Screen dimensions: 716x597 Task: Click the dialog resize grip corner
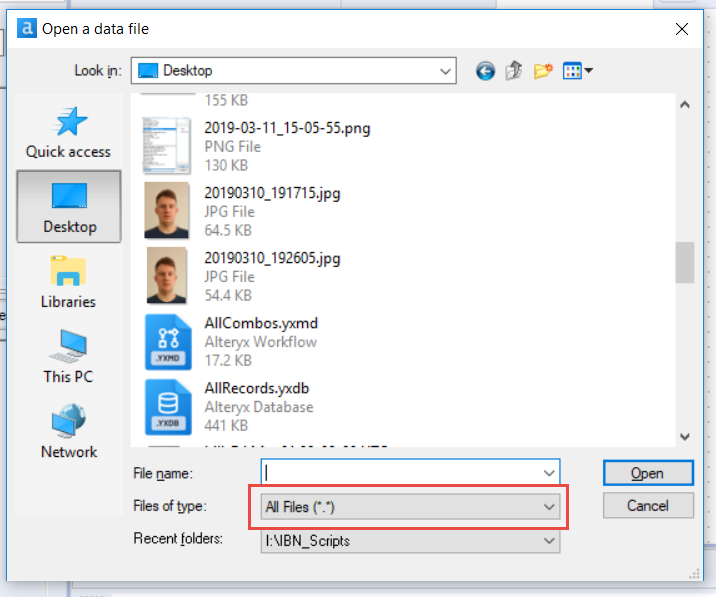click(694, 574)
